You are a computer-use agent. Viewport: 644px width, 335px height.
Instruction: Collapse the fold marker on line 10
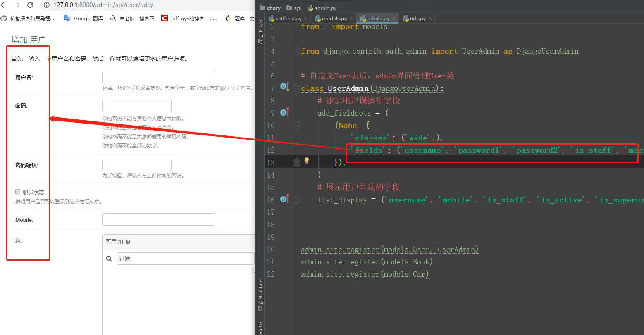click(x=296, y=125)
